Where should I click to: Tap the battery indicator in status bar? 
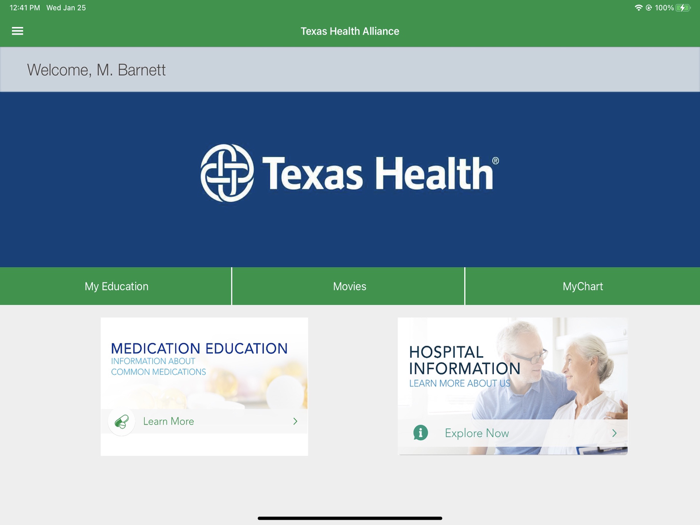point(683,8)
